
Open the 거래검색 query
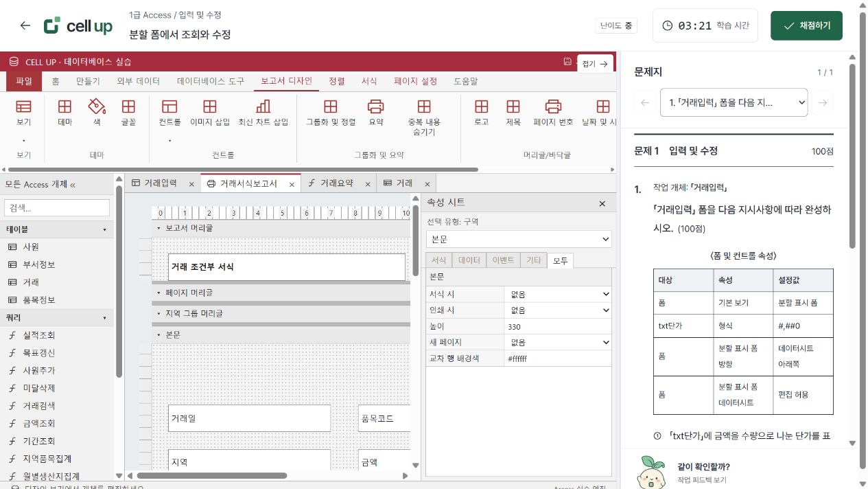click(39, 406)
